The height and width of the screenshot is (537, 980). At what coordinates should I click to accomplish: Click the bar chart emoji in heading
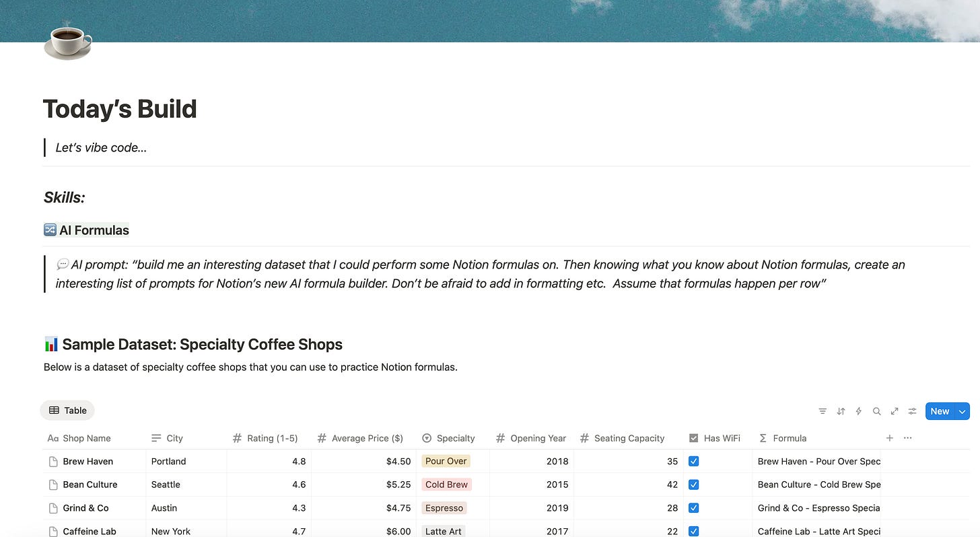pyautogui.click(x=50, y=345)
